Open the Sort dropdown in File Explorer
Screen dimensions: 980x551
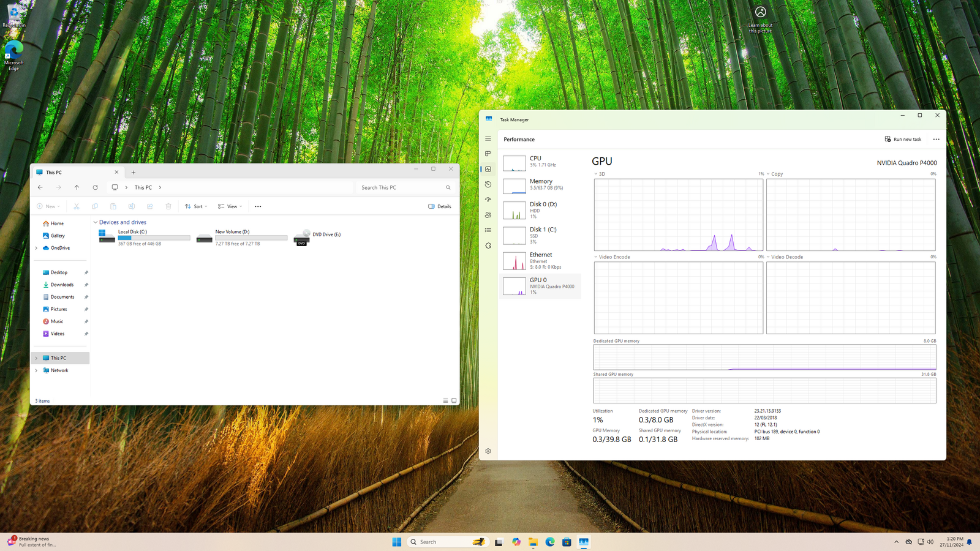196,206
